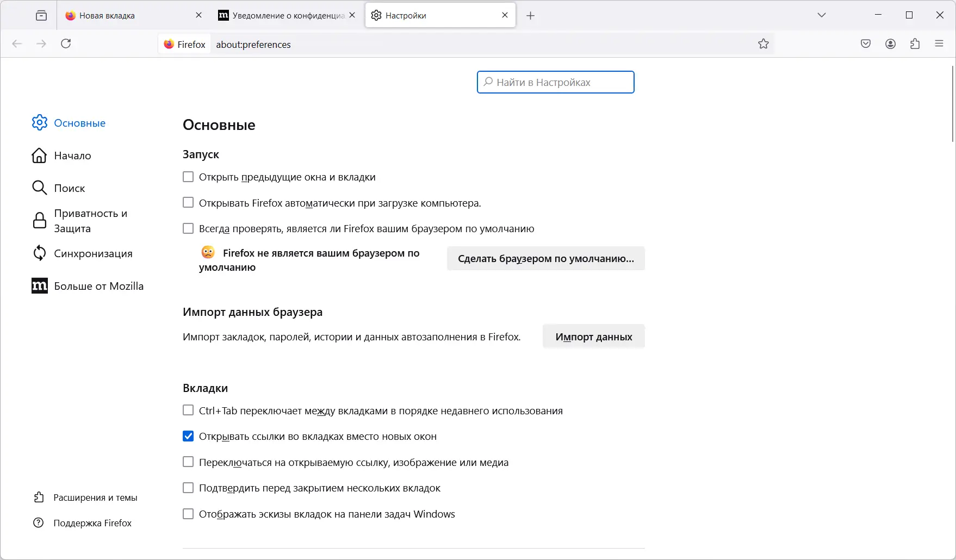
Task: Open the hamburger application menu
Action: pyautogui.click(x=939, y=43)
